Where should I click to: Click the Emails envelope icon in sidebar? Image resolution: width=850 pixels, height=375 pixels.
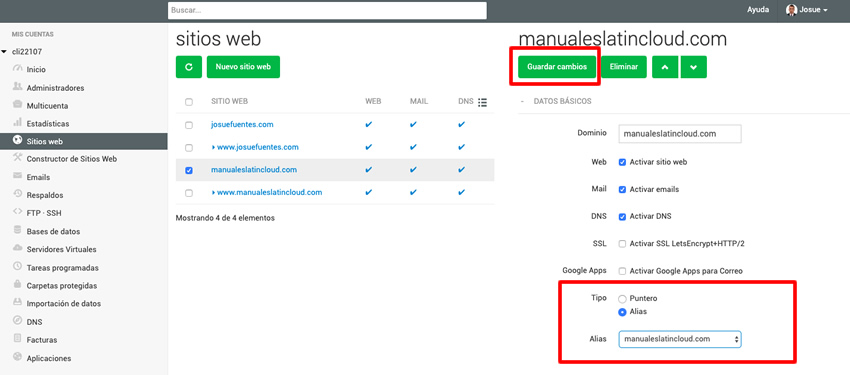click(x=17, y=177)
